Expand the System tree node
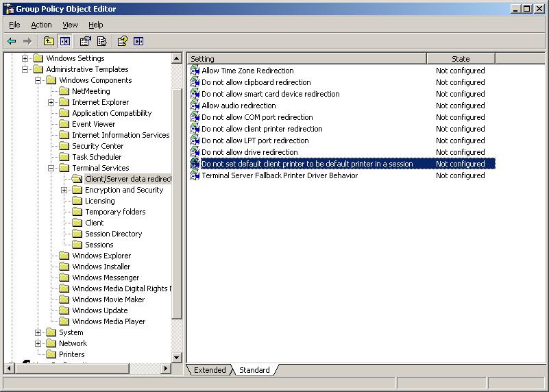 click(38, 332)
